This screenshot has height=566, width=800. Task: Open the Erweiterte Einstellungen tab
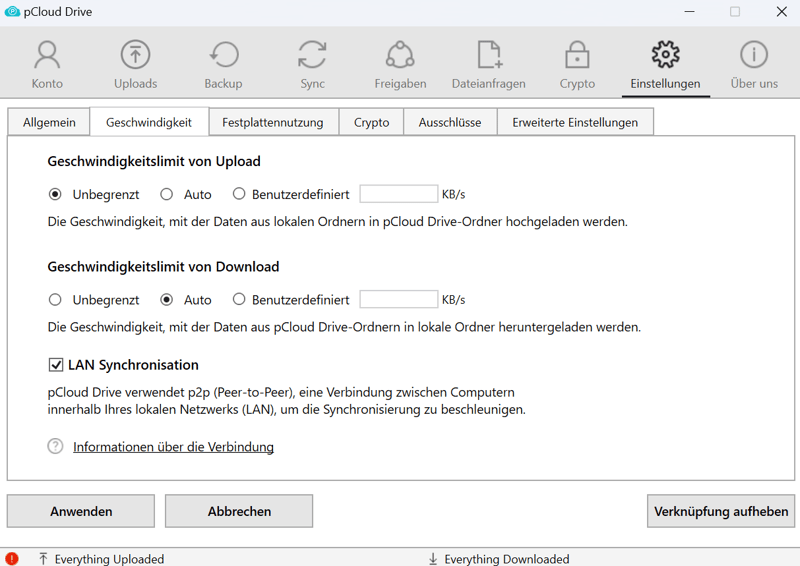[x=574, y=122]
